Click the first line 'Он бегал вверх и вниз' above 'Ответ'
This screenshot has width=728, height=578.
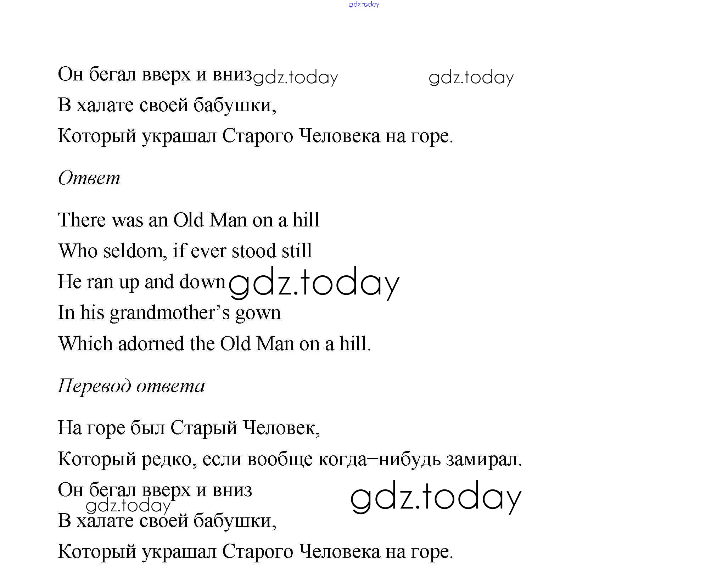pyautogui.click(x=155, y=74)
